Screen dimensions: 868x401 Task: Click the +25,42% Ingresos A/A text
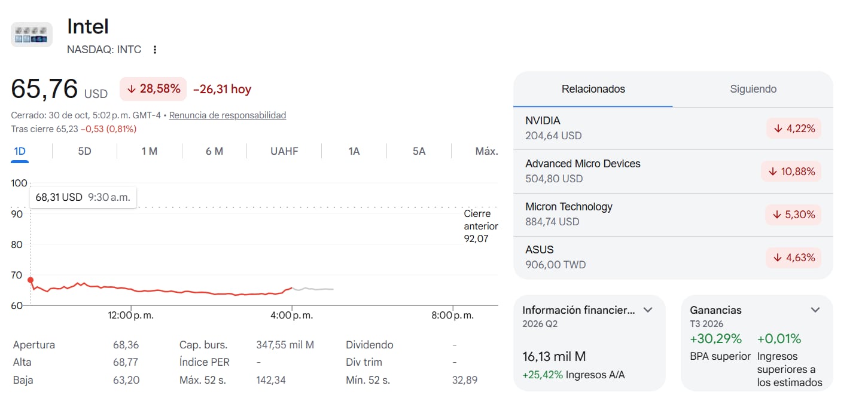coord(574,375)
